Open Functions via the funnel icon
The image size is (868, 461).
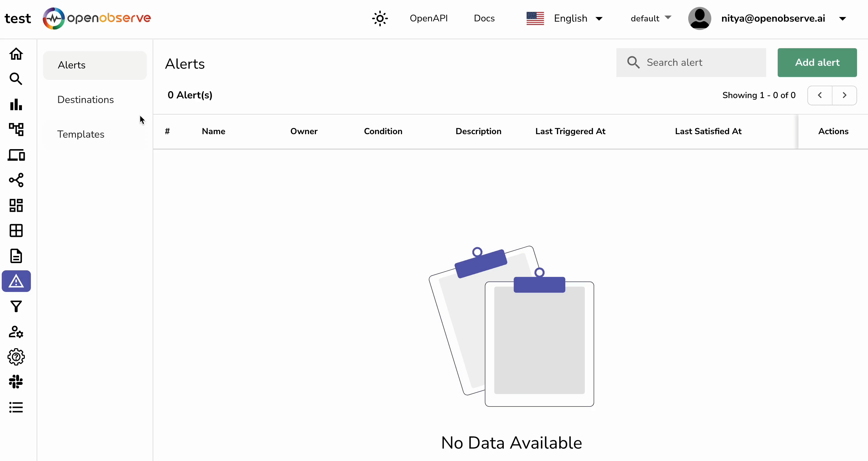coord(16,306)
